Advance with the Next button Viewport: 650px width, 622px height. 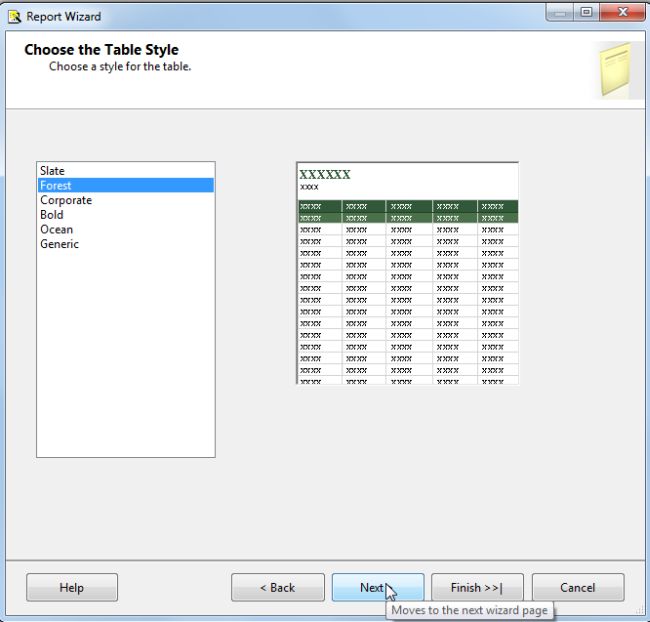(x=378, y=588)
